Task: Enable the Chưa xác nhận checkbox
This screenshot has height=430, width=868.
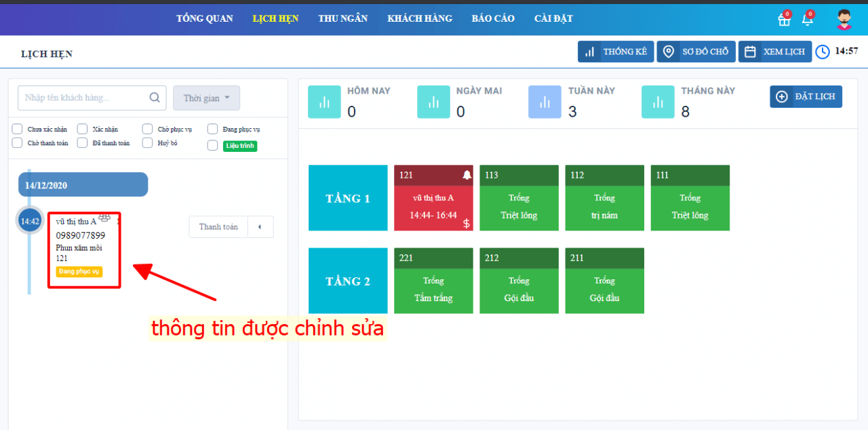Action: tap(18, 129)
